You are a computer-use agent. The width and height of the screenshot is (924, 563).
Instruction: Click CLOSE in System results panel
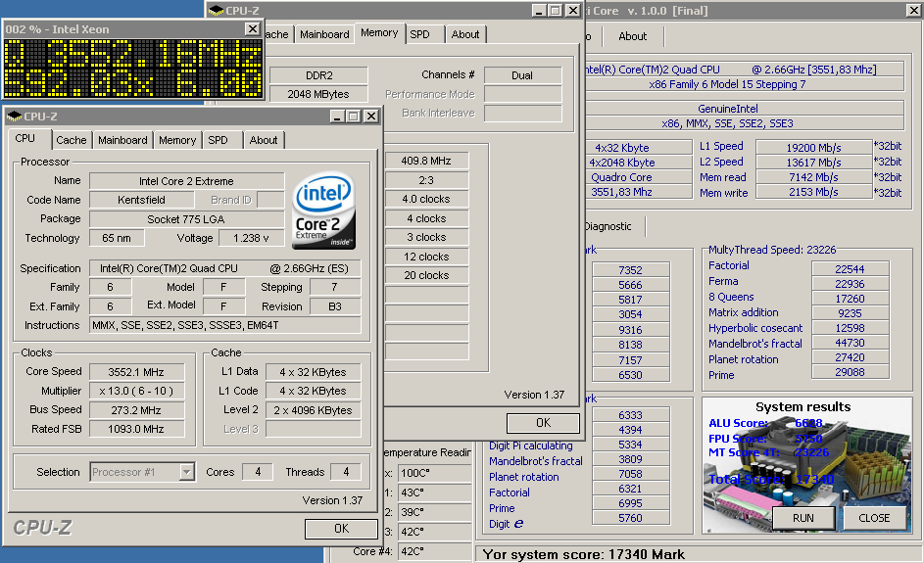pyautogui.click(x=874, y=518)
